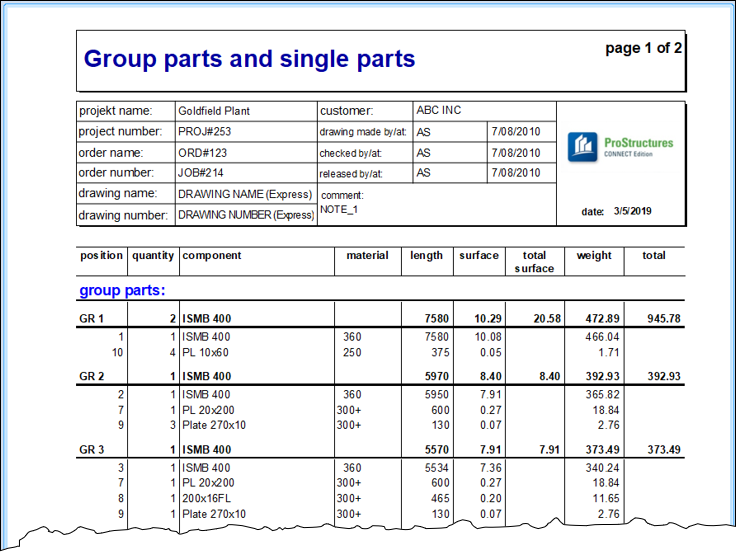
Task: Click the 'length' column header
Action: coord(426,256)
